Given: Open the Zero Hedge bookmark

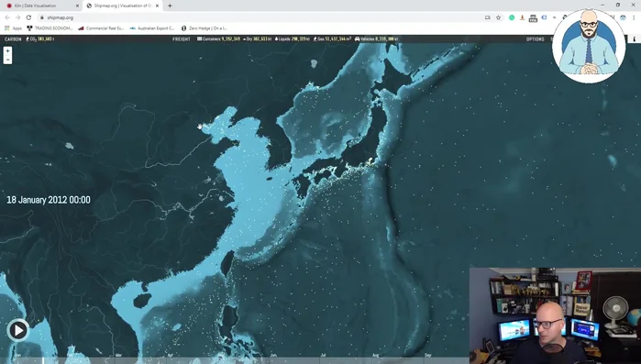Looking at the screenshot, I should click(204, 28).
